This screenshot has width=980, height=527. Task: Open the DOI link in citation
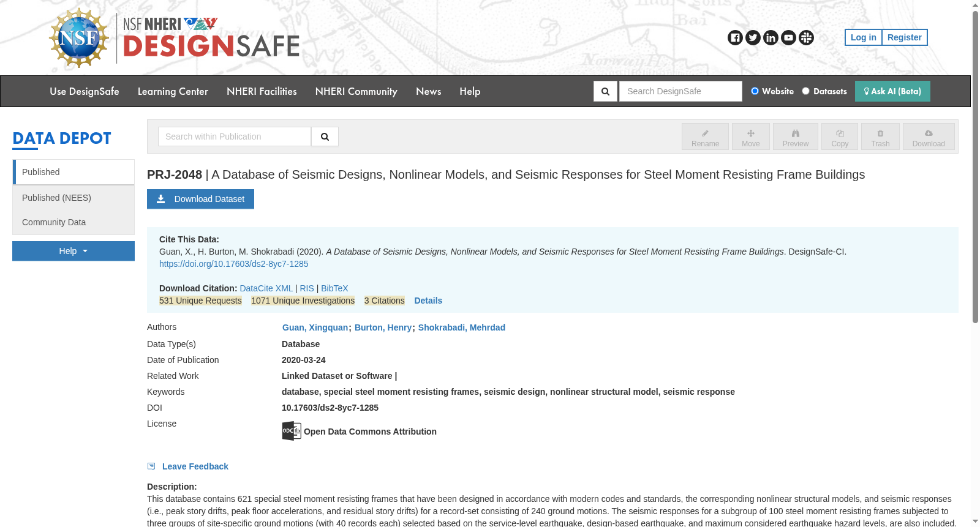[x=233, y=264]
